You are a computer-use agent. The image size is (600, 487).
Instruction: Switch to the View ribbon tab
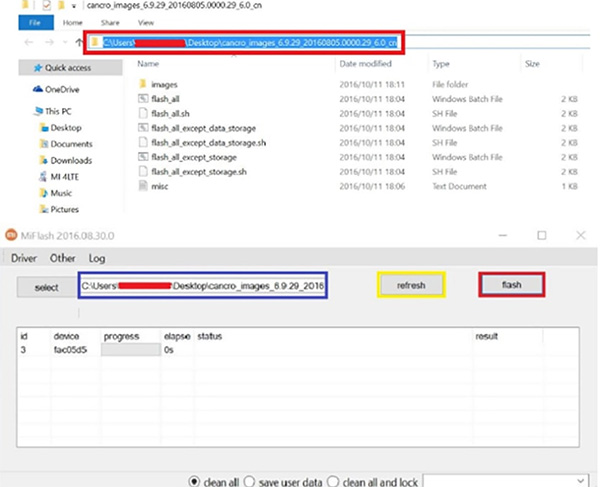tap(145, 20)
